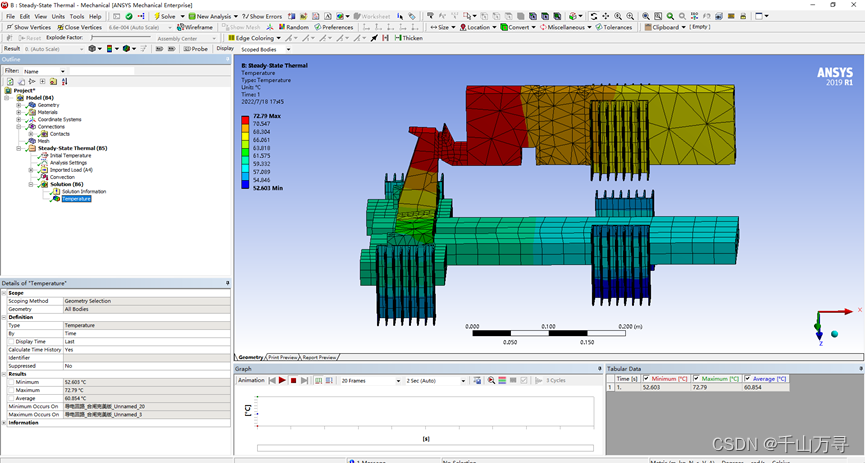Switch to Report Preview tab

click(x=319, y=357)
